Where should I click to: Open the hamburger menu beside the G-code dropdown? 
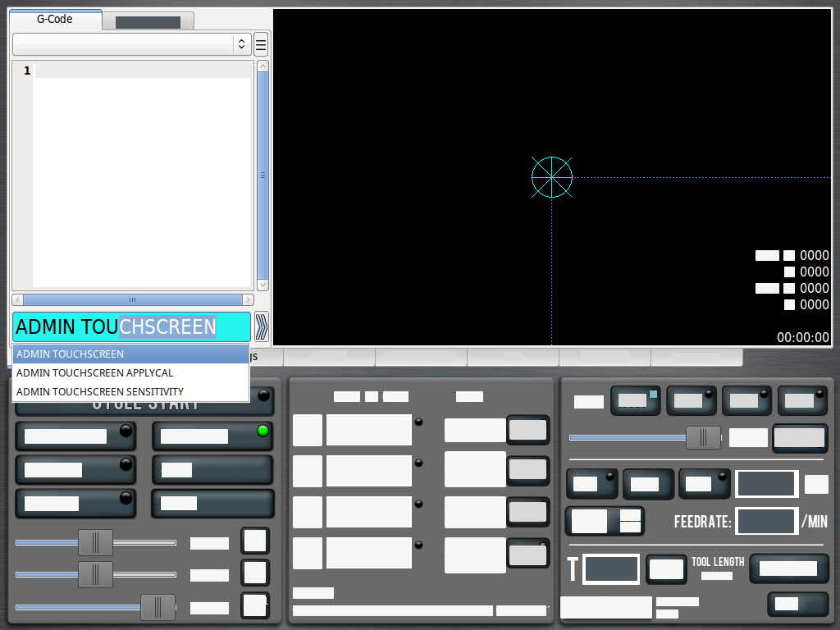(261, 44)
